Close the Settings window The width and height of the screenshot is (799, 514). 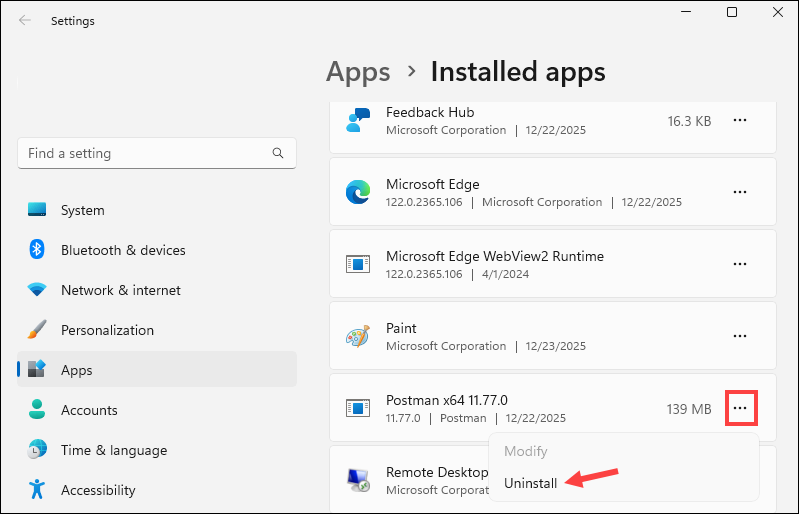(778, 12)
